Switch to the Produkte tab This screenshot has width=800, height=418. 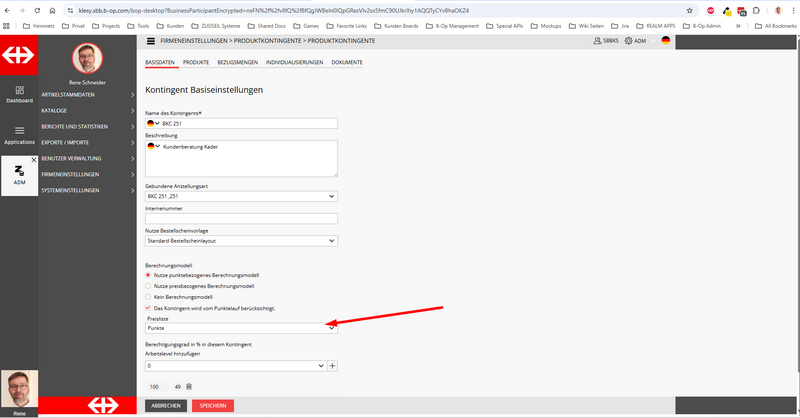(196, 62)
